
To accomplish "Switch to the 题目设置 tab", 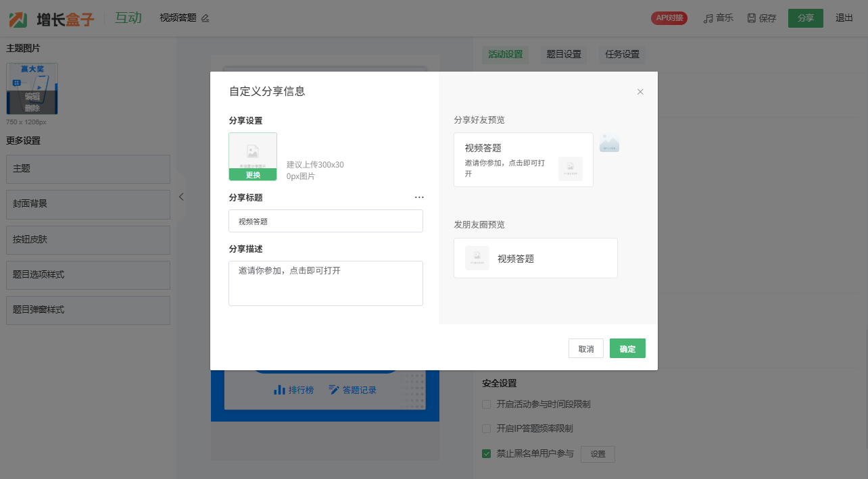I will point(564,55).
